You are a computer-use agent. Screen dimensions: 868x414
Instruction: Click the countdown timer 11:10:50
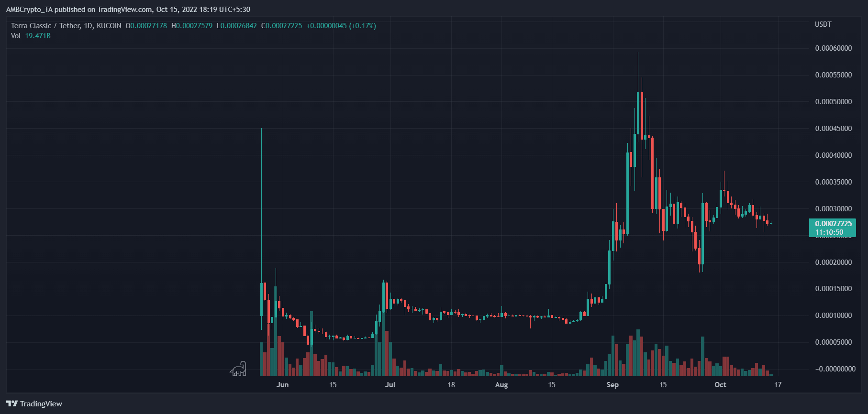click(x=829, y=232)
